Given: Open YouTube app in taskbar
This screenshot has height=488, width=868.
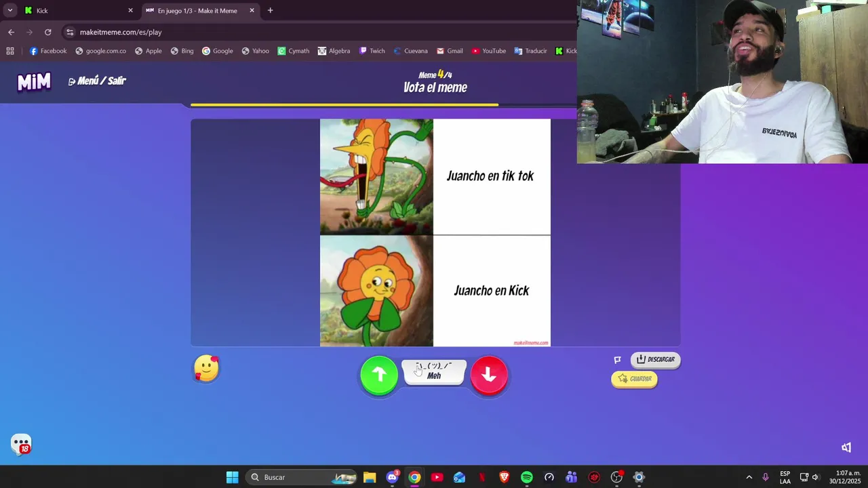Looking at the screenshot, I should click(x=437, y=477).
